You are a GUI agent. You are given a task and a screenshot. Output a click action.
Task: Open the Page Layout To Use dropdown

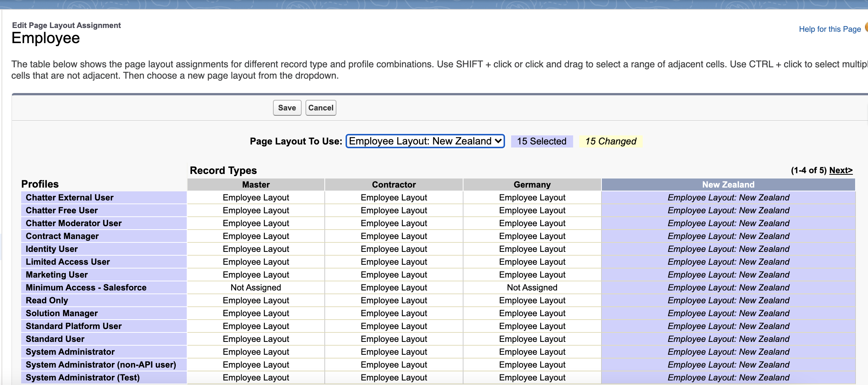point(425,141)
